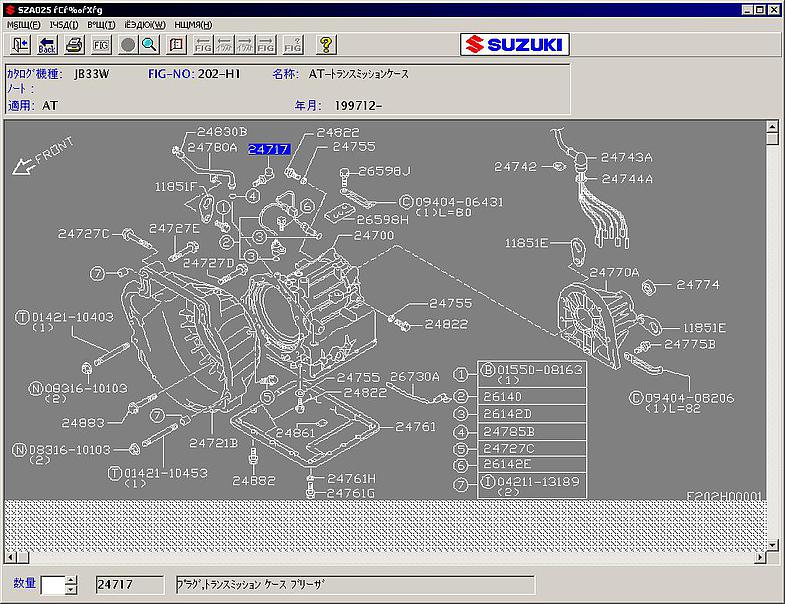Click the FIG question mark toolbar button
The height and width of the screenshot is (604, 785).
pyautogui.click(x=293, y=45)
